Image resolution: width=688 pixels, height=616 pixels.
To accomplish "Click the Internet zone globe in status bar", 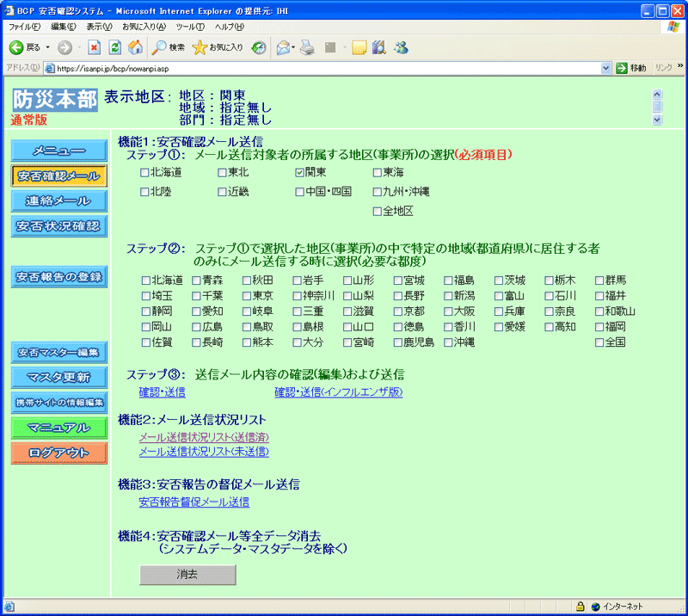I will [595, 607].
